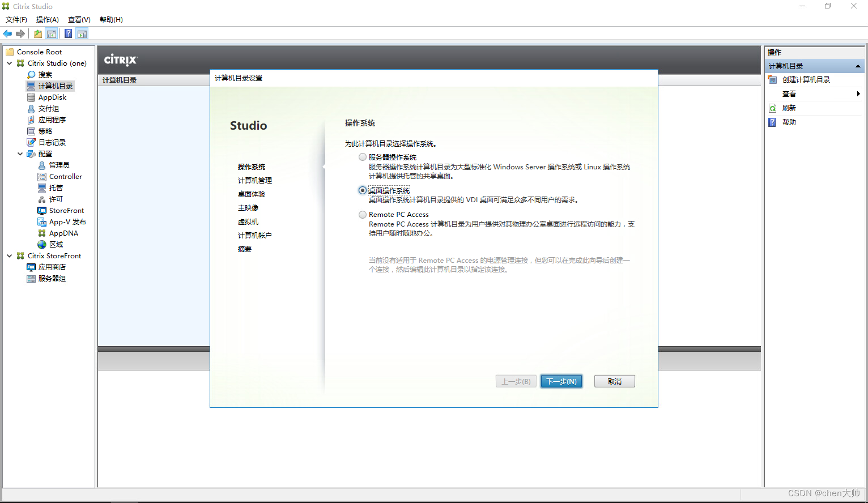Screen dimensions: 868x503
Task: Select the Remote PC Access radio button
Action: 363,215
